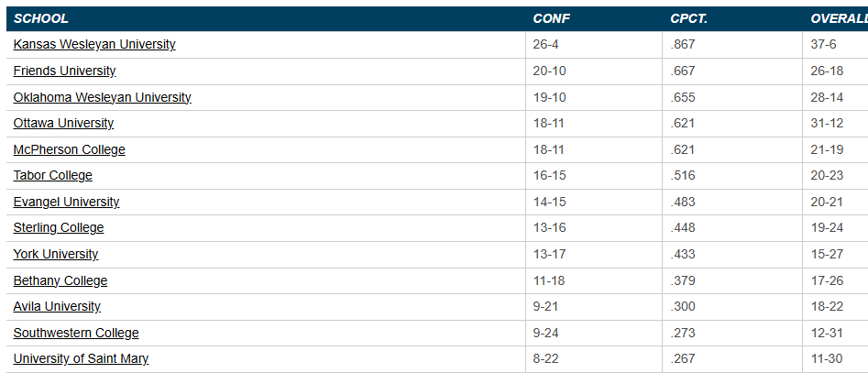Click Kansas Wesleyan's 26-4 conference record
Screen dimensions: 868x373
pyautogui.click(x=544, y=44)
